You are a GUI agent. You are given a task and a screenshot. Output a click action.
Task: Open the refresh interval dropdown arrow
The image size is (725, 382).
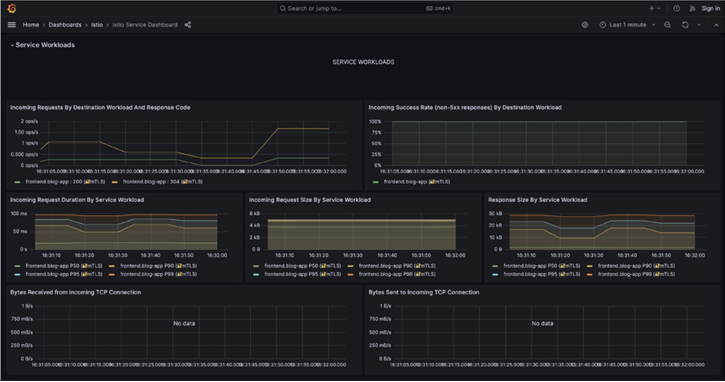point(699,25)
